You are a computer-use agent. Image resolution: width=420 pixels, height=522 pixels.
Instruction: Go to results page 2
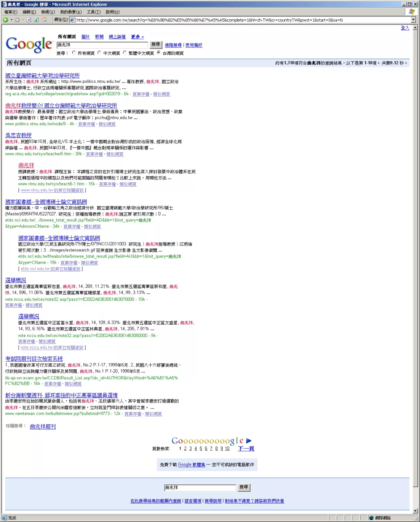point(185,448)
